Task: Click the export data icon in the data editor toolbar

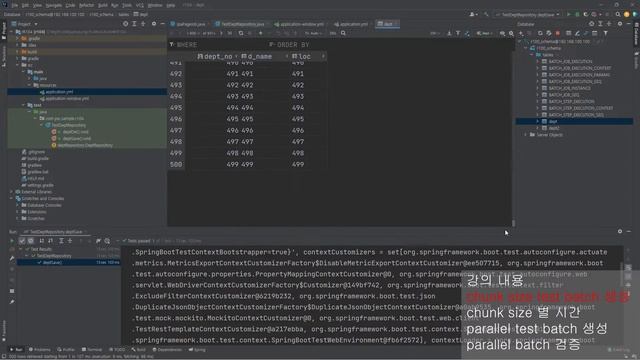Action: coord(449,33)
